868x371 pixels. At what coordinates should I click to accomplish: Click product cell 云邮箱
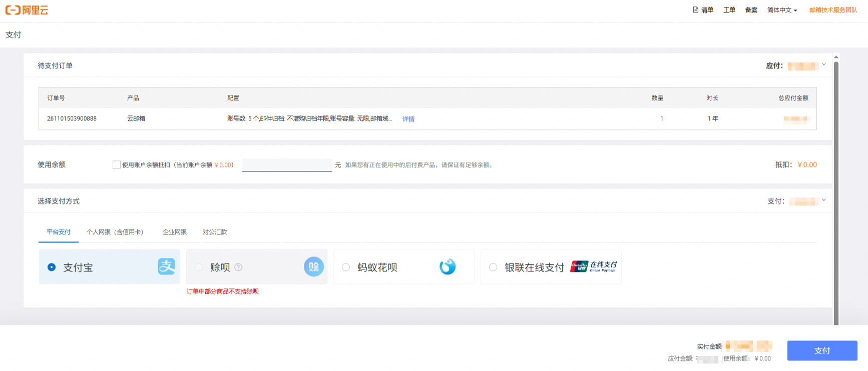tap(136, 118)
